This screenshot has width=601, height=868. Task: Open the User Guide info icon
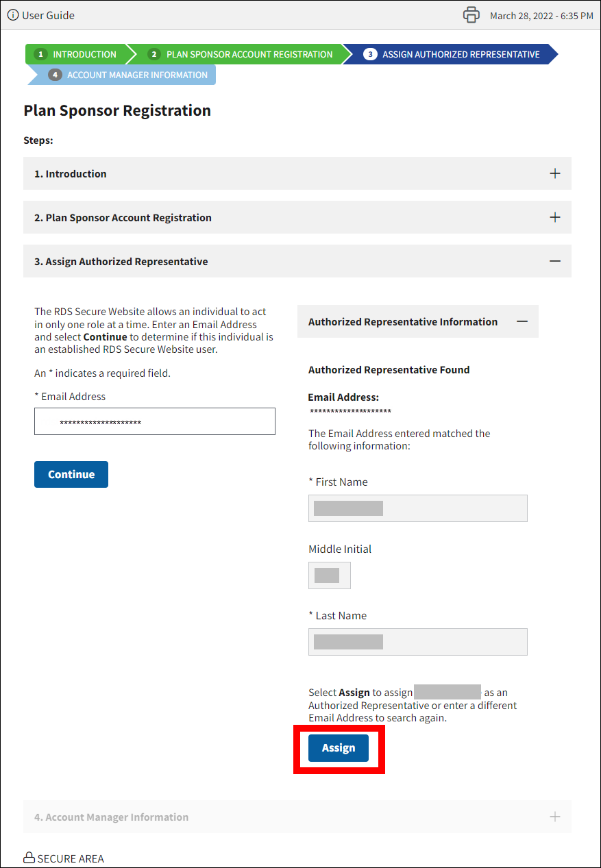point(13,15)
